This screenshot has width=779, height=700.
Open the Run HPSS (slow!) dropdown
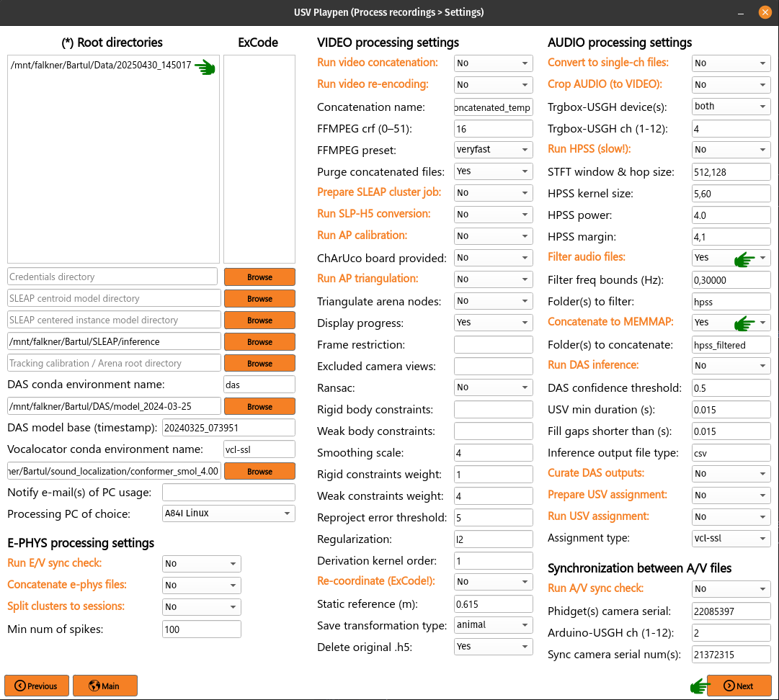pyautogui.click(x=731, y=149)
